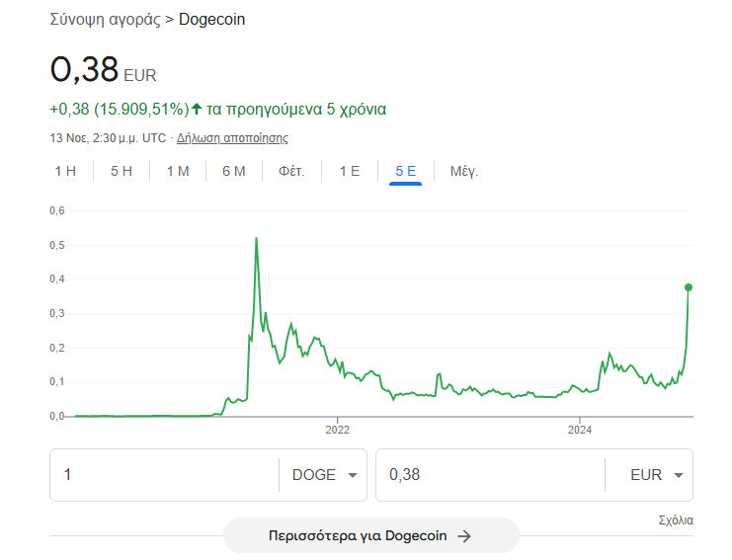732x560 pixels.
Task: Click the EUR amount field showing 0,38
Action: point(490,475)
